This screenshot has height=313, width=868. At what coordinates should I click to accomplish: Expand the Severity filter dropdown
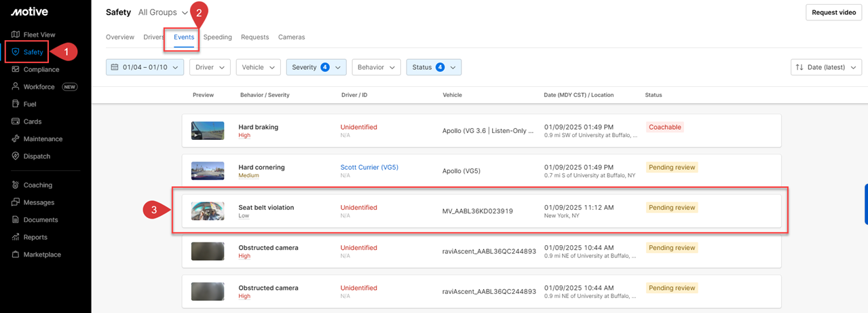316,67
